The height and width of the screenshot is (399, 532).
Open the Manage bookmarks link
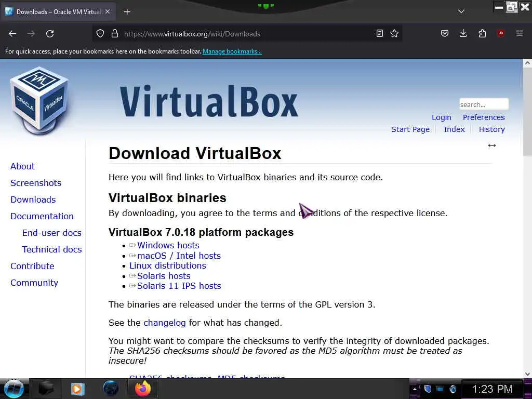(x=232, y=51)
